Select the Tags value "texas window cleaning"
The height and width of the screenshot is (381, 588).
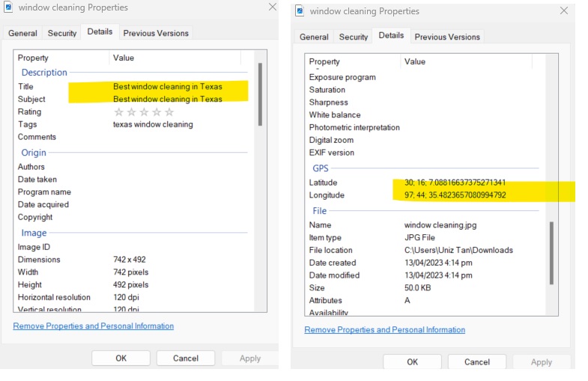coord(153,124)
